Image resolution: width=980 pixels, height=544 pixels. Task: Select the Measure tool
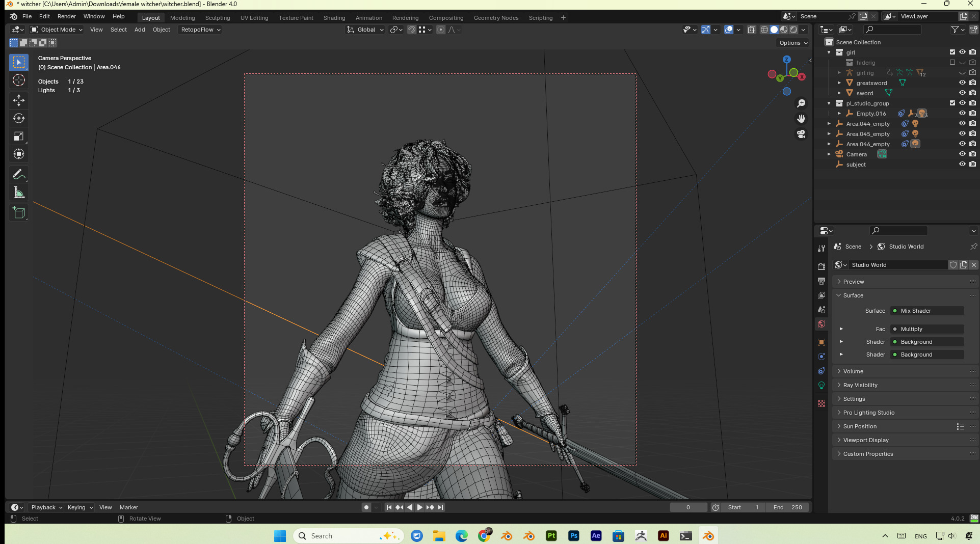click(19, 192)
